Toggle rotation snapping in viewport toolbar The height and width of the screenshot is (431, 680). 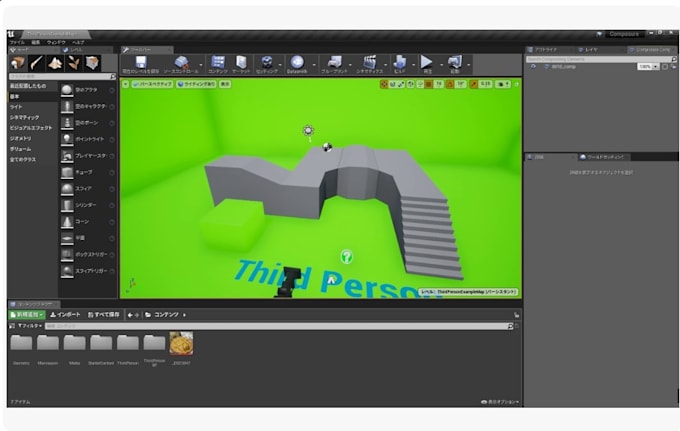(450, 84)
